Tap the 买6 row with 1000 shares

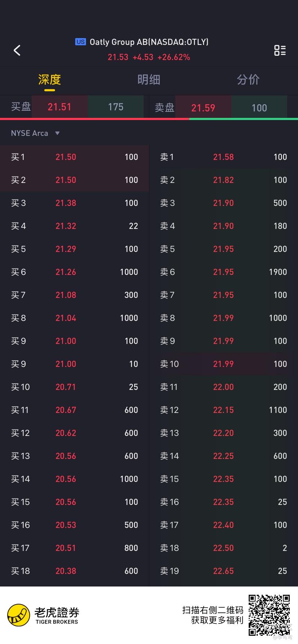74,272
